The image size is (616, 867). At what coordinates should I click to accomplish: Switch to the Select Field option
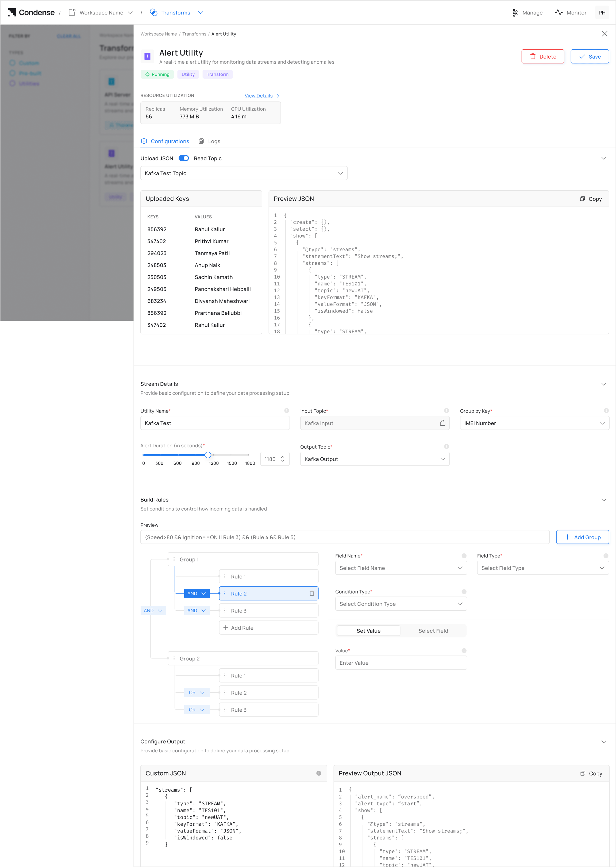click(x=433, y=631)
